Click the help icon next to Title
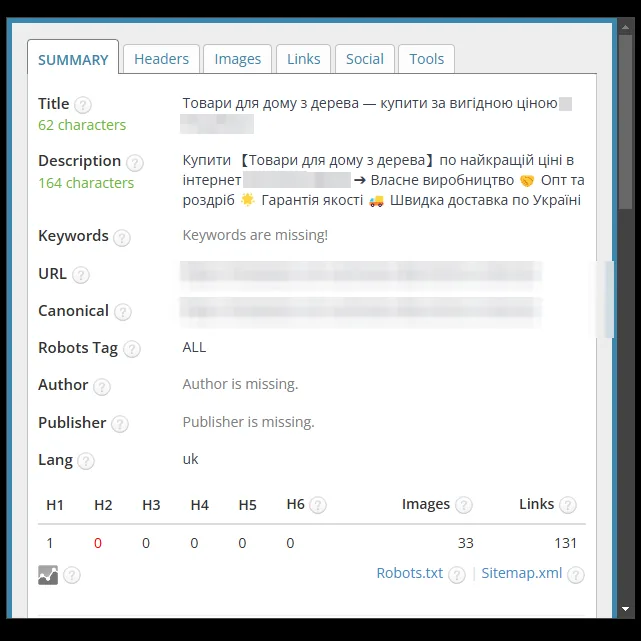 pos(83,105)
